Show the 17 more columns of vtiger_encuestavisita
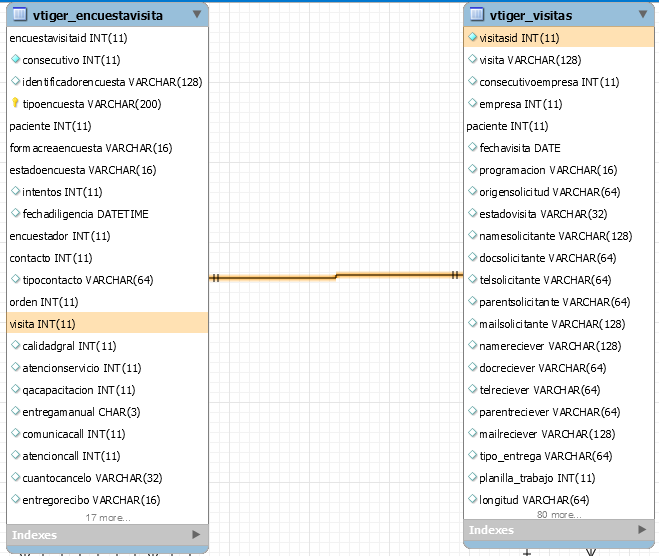The height and width of the screenshot is (556, 659). 108,518
